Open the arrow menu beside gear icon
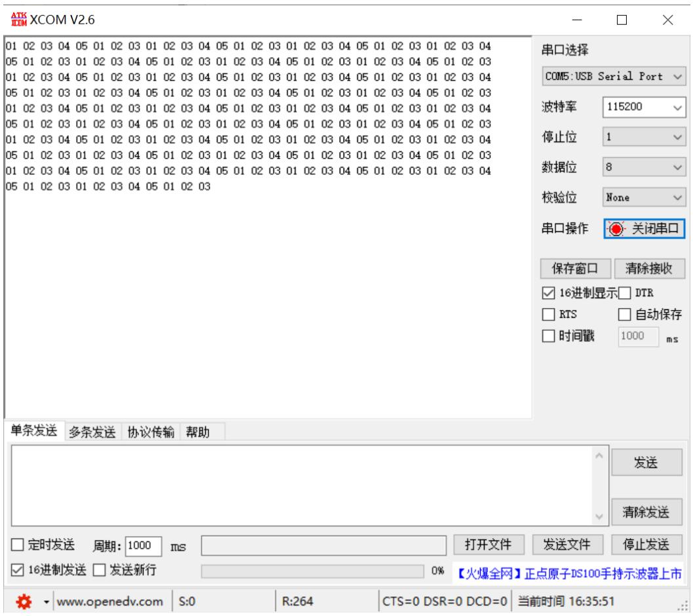Screen dimensions: 693x616 (x=46, y=602)
